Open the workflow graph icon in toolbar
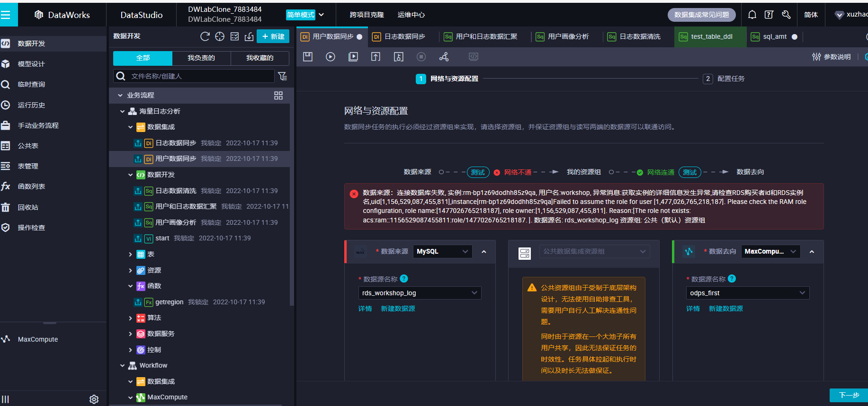Viewport: 868px width, 406px height. click(x=444, y=57)
